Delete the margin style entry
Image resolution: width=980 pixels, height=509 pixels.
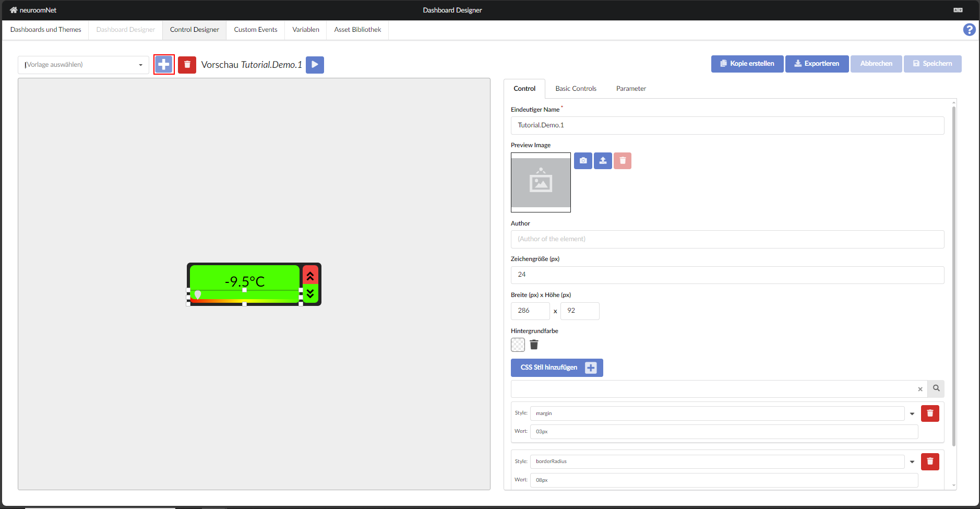tap(930, 413)
